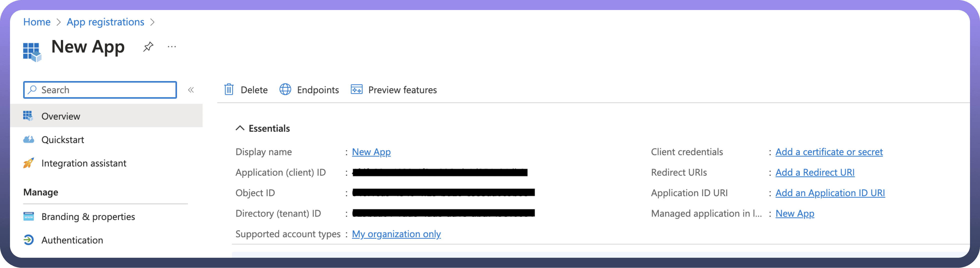The width and height of the screenshot is (980, 268).
Task: Navigate to App registrations breadcrumb
Action: click(105, 22)
